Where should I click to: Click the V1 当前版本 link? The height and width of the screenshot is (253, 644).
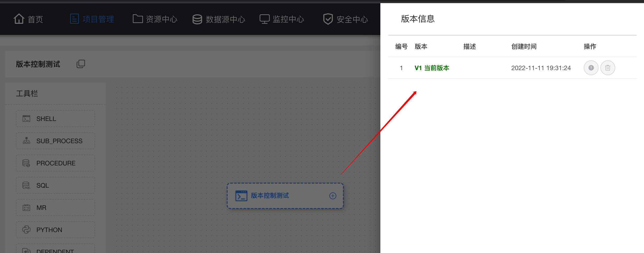[432, 68]
